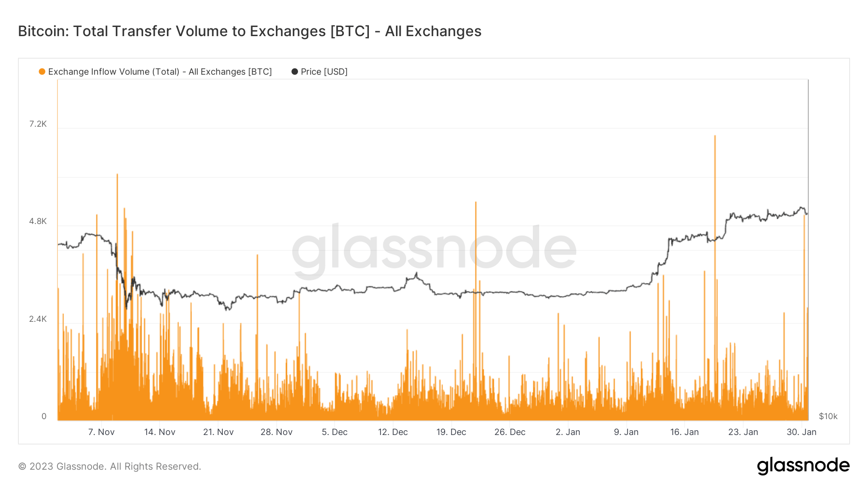
Task: Click the 19. Dec date label
Action: [x=451, y=432]
